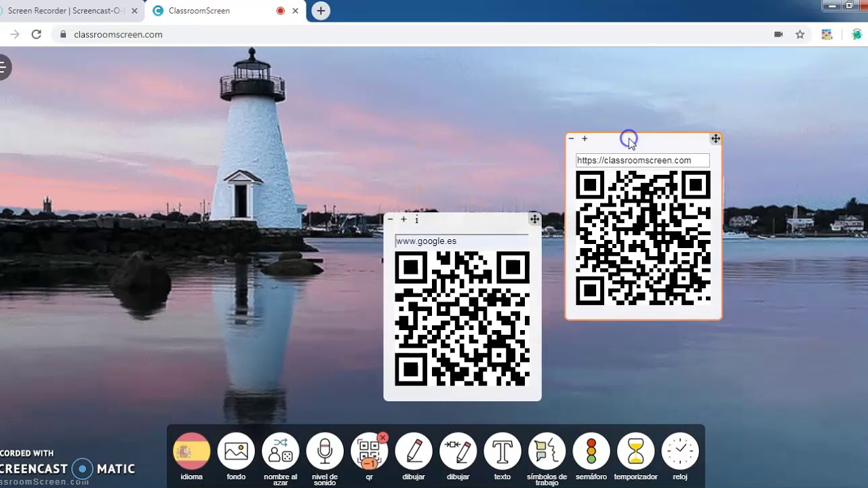Screen dimensions: 868x488
Task: Close the Screen Recorder browser tab
Action: click(134, 11)
